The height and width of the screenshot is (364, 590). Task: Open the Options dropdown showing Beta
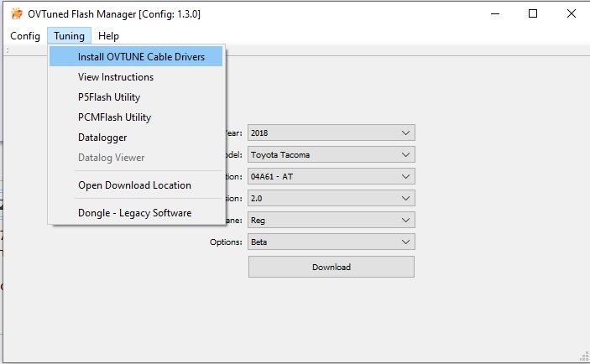332,242
